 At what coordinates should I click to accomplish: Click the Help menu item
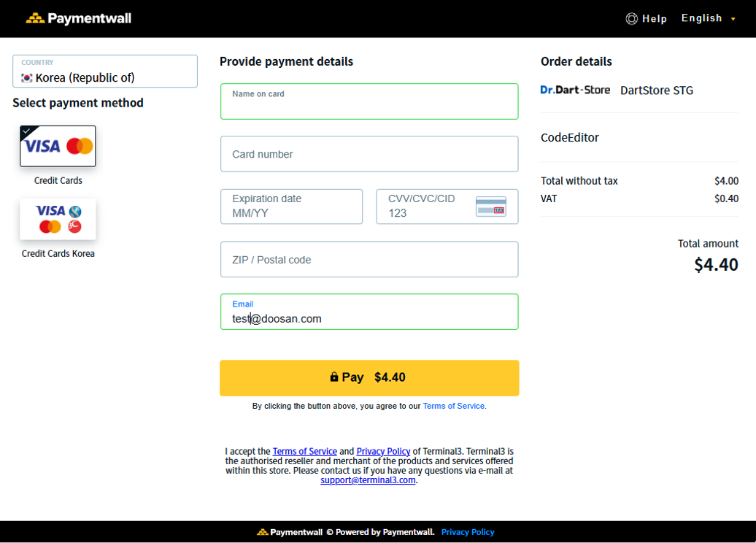point(655,19)
